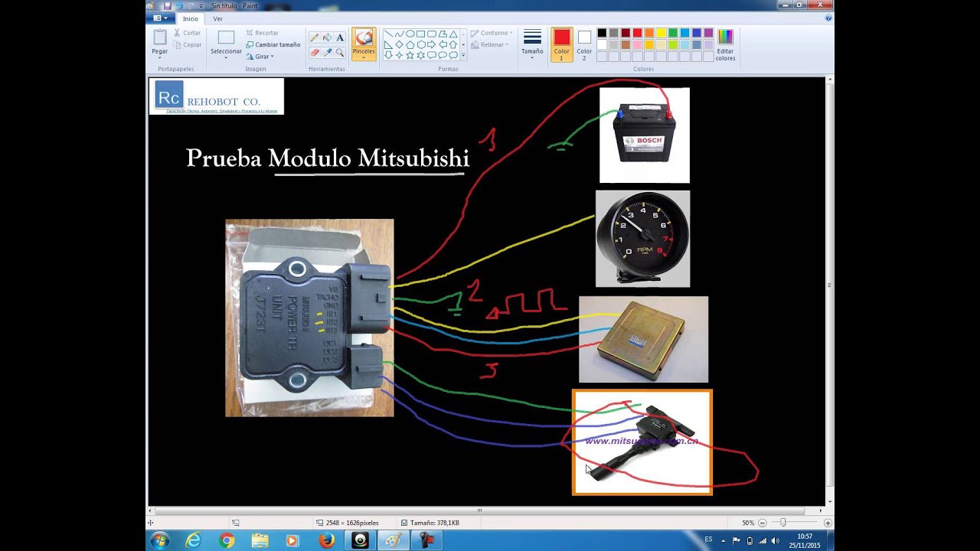980x551 pixels.
Task: Choose the right triangle shape
Action: coord(388,45)
